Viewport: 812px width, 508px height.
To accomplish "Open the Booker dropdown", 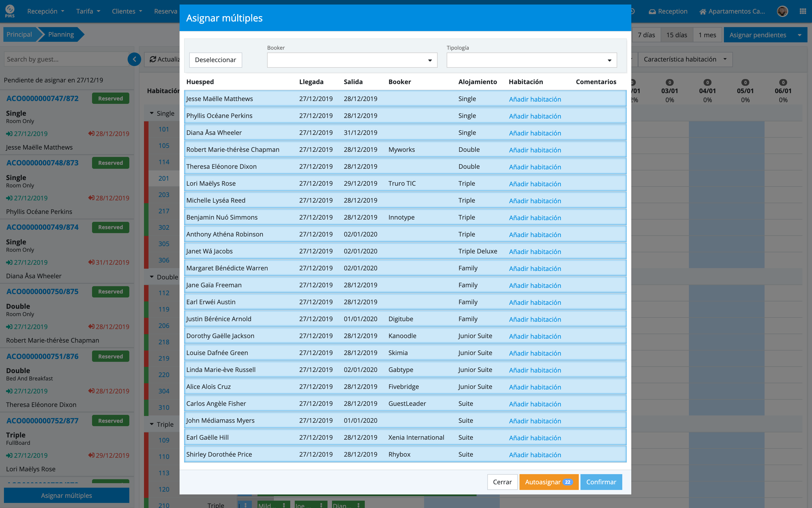I will (352, 60).
